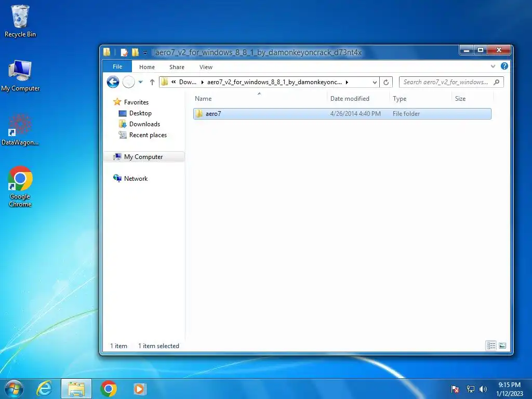Open the Share ribbon tab
532x399 pixels.
click(177, 67)
